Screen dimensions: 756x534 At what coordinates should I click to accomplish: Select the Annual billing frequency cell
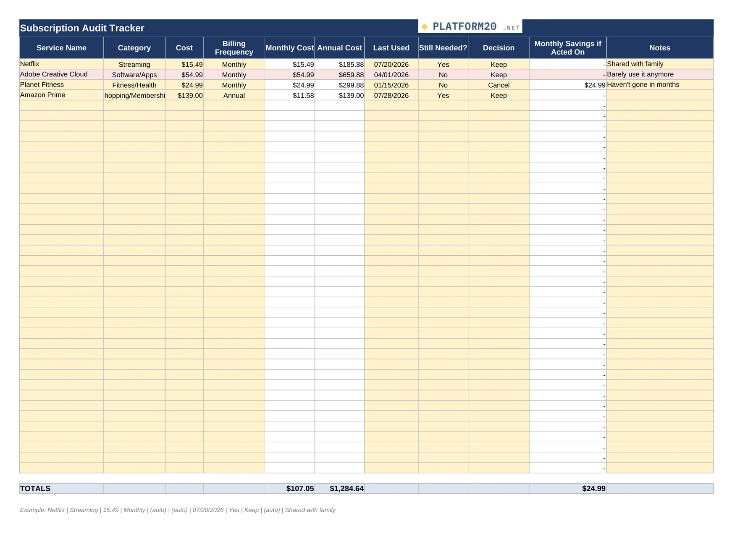pos(234,95)
